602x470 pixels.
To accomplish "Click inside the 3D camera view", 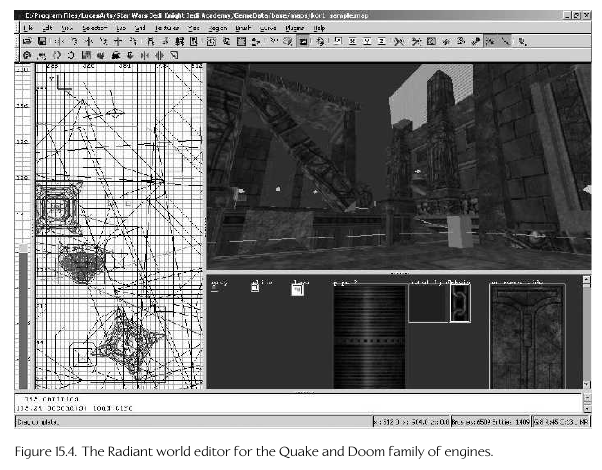I will pos(390,170).
